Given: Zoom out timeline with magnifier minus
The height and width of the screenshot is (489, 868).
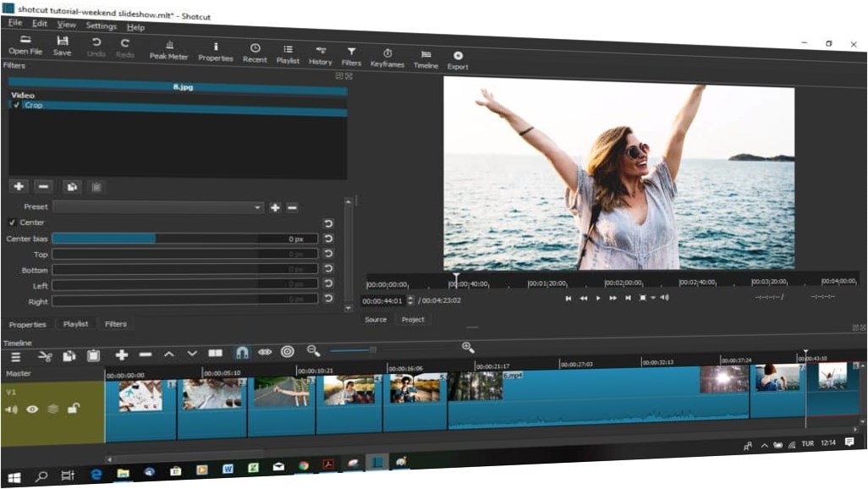Looking at the screenshot, I should (x=313, y=350).
